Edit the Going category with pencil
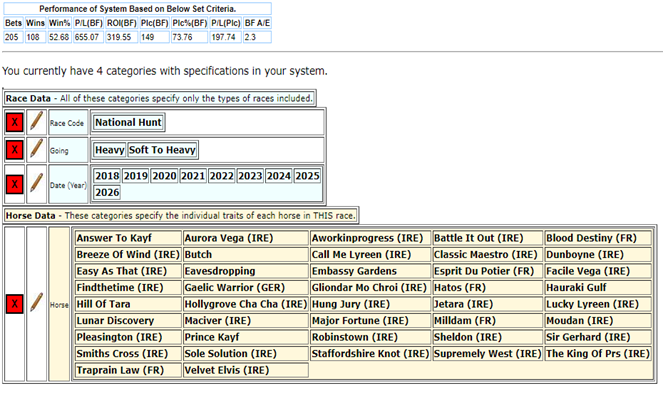 36,149
